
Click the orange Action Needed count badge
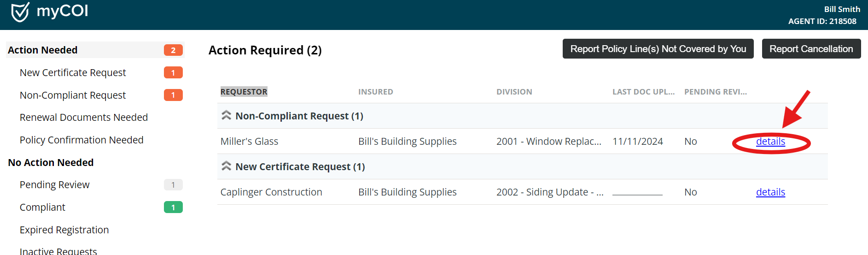tap(173, 50)
